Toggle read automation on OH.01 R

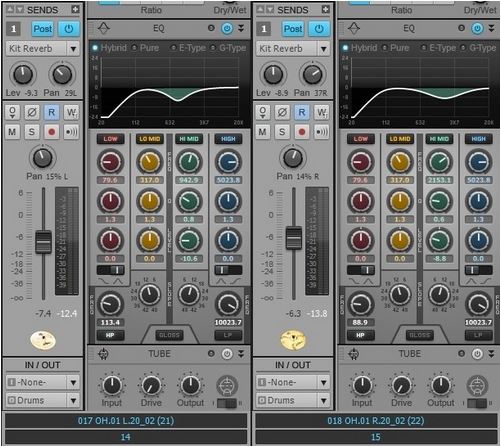tap(302, 112)
